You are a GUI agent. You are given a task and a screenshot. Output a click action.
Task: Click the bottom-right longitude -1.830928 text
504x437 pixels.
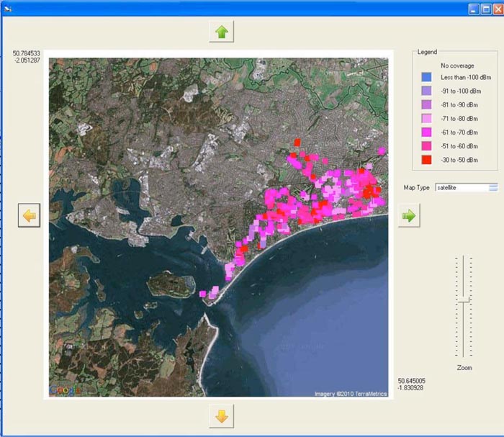pos(411,388)
